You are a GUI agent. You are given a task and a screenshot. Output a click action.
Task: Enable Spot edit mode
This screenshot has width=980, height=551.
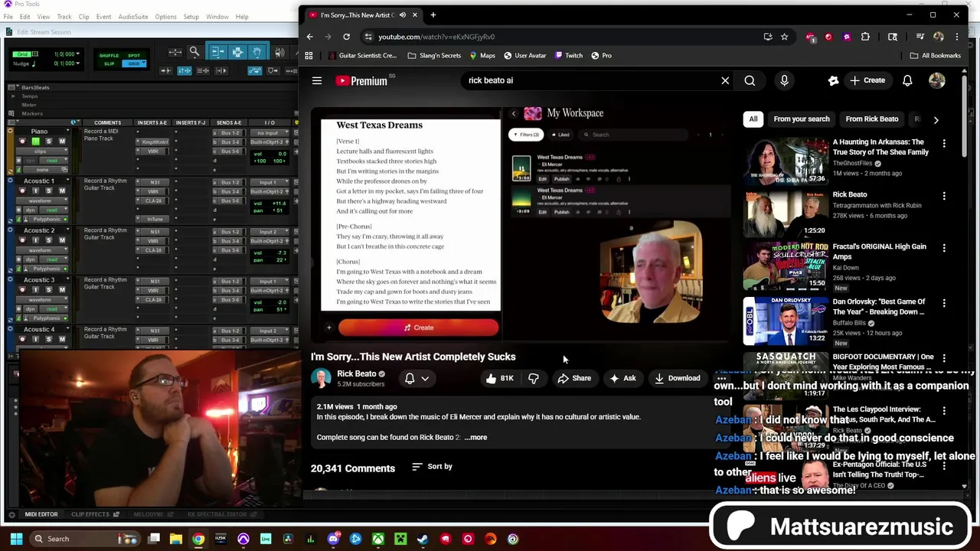coord(134,55)
